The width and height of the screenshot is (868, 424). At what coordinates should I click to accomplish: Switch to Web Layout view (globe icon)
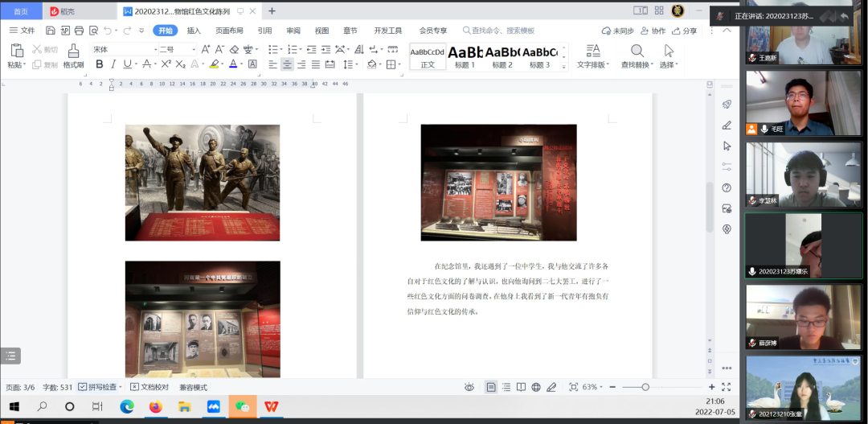point(536,387)
